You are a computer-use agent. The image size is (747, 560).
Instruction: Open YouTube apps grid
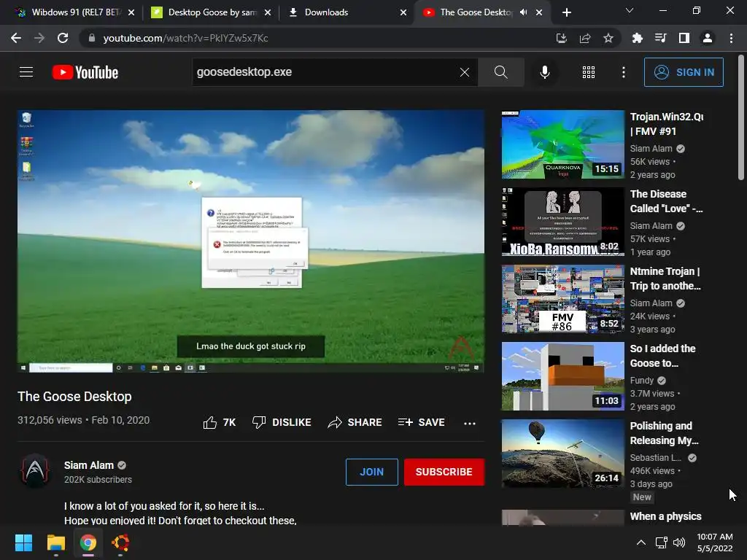(x=589, y=72)
